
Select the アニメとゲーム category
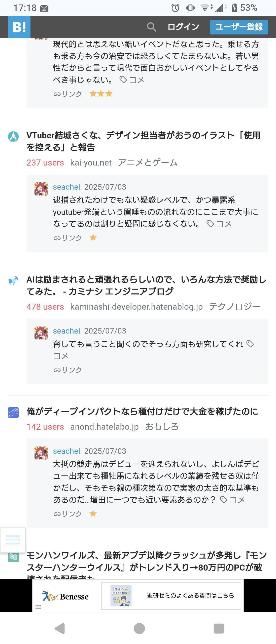click(148, 163)
